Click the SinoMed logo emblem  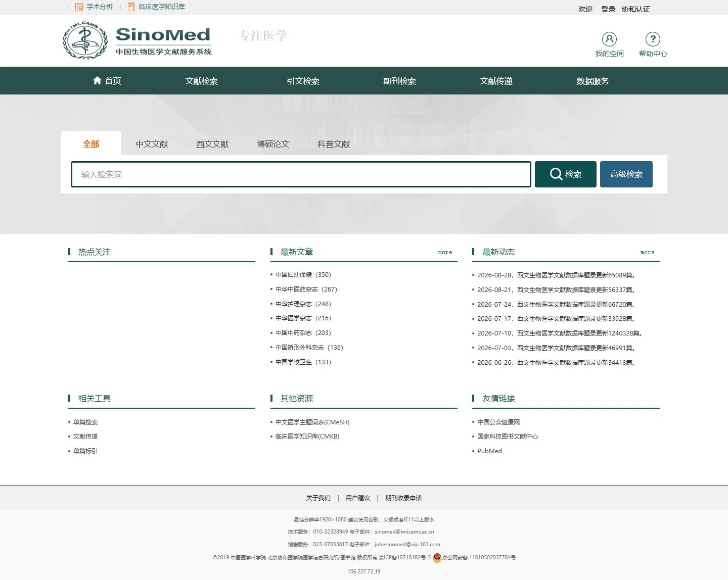tap(85, 40)
